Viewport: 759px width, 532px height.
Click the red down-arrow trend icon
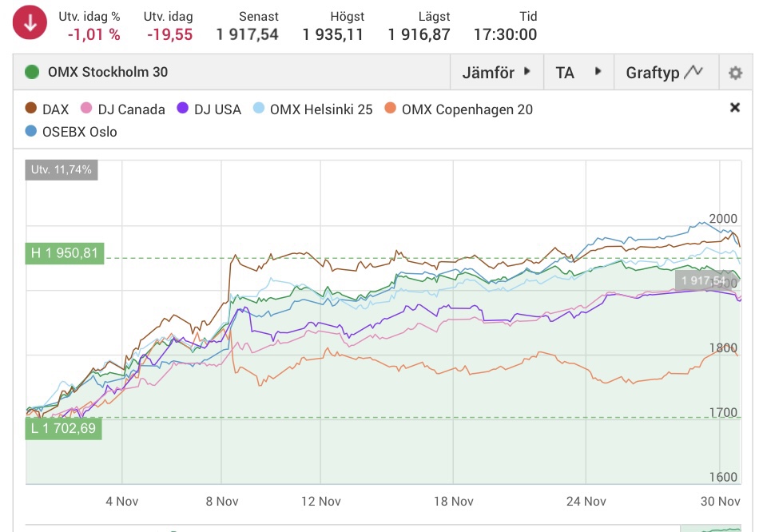click(30, 24)
